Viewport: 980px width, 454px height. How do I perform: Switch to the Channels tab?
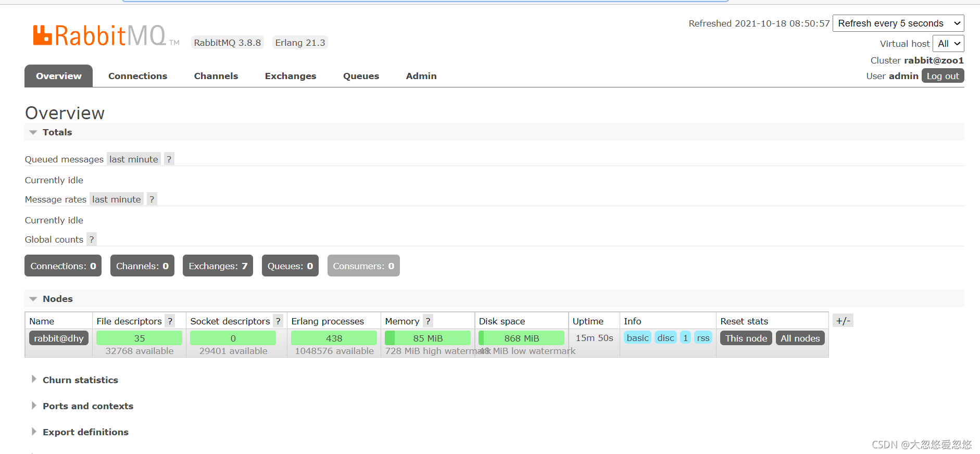(x=216, y=76)
